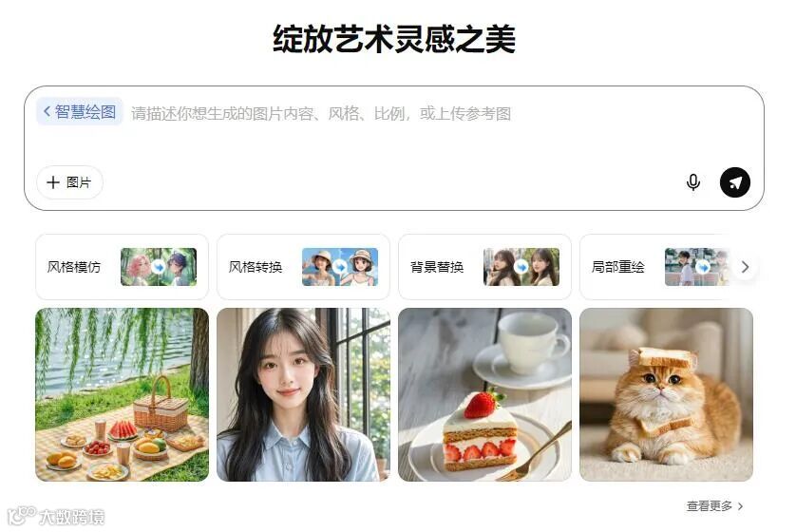Click the microphone voice input icon
Viewport: 796px width, 532px height.
pyautogui.click(x=693, y=181)
